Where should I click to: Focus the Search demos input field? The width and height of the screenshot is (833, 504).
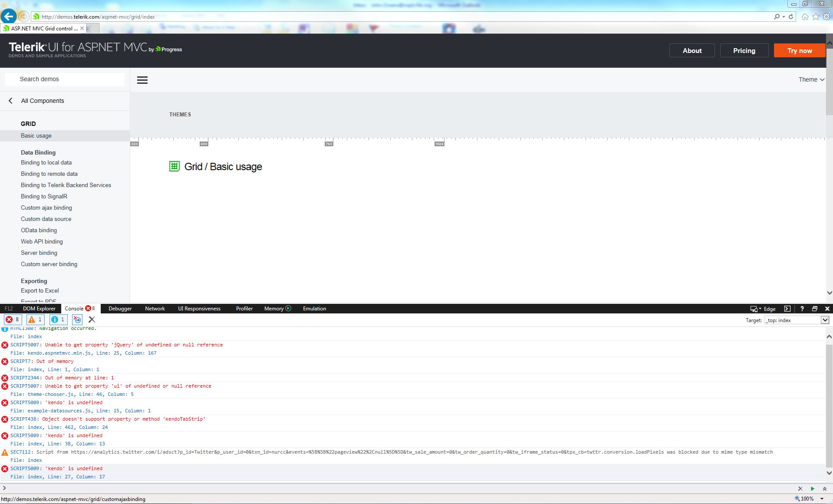pyautogui.click(x=65, y=79)
